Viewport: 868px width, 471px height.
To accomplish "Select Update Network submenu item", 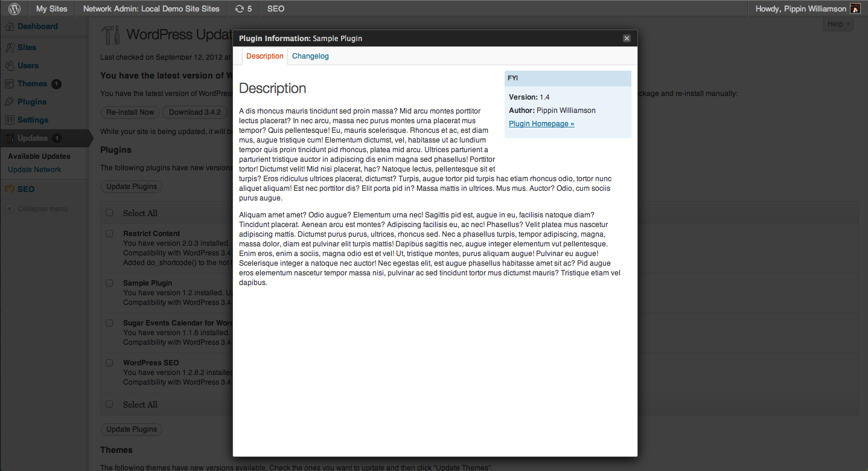I will click(34, 170).
